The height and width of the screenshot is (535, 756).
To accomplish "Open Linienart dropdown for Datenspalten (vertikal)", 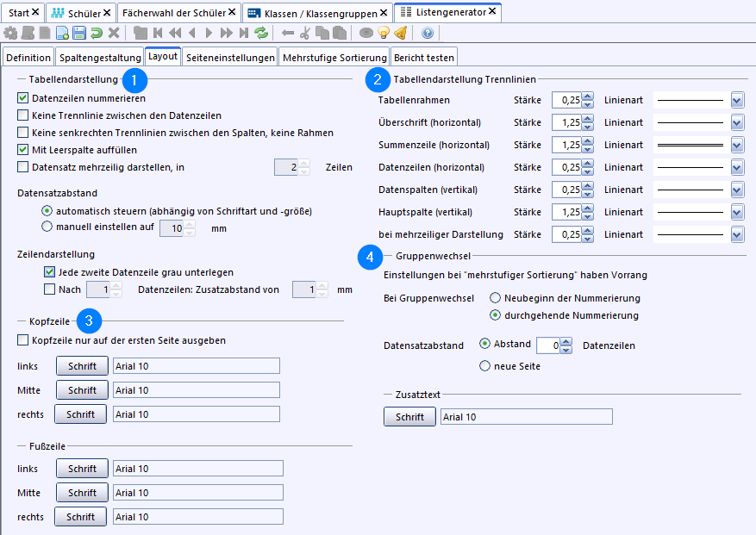I will coord(737,190).
